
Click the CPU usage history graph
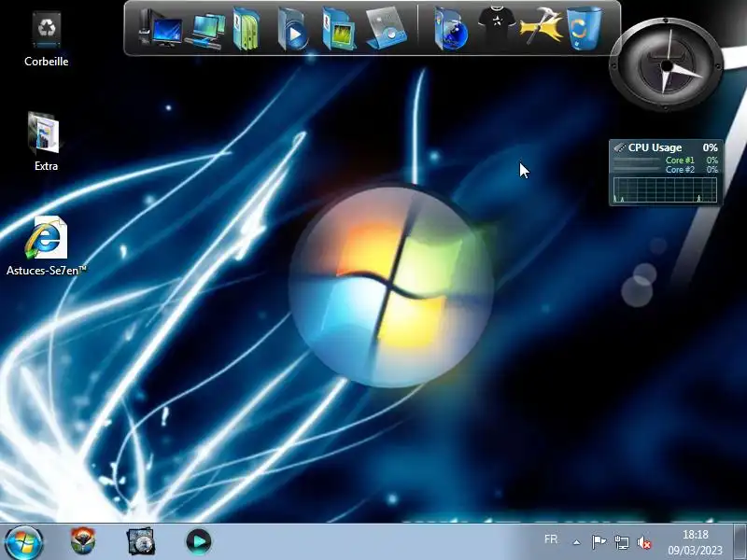click(665, 189)
